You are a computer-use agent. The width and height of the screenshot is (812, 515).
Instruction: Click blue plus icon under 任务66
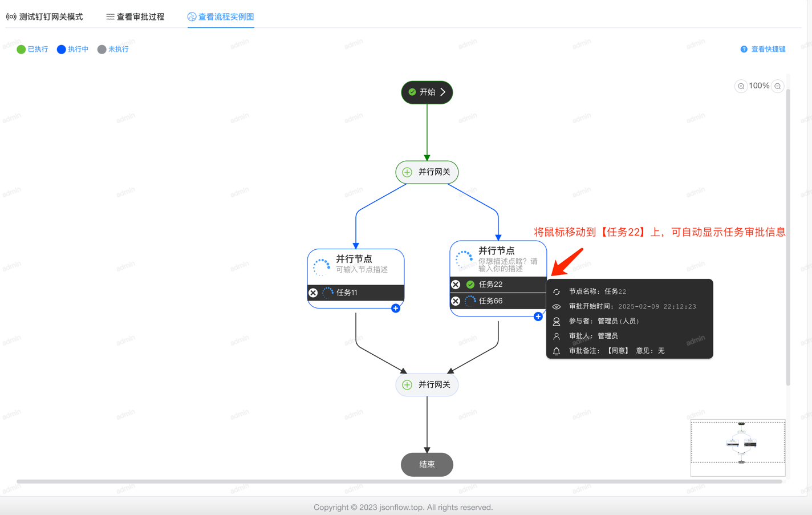[538, 317]
